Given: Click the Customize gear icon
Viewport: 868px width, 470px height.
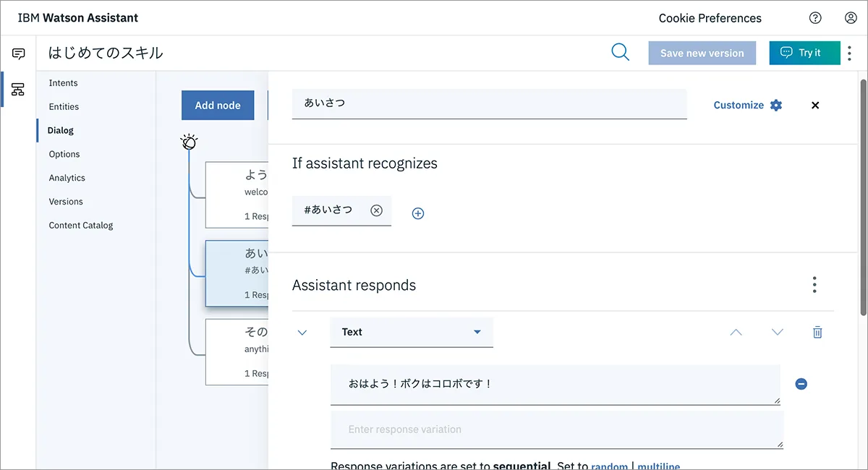Looking at the screenshot, I should coord(776,105).
